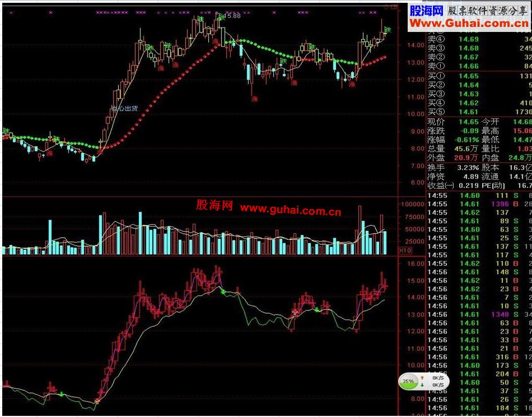Select the 买② 14.64 bid row

click(x=479, y=85)
